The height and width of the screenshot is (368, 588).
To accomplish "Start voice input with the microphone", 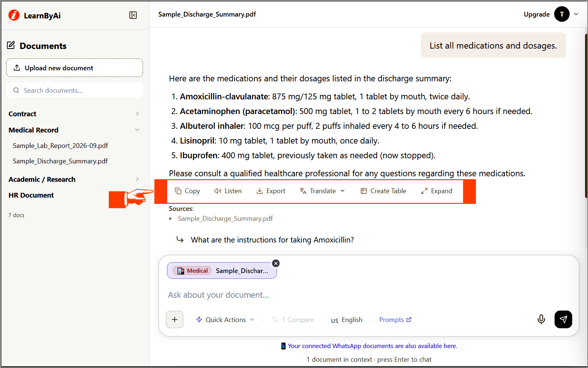I will tap(541, 319).
